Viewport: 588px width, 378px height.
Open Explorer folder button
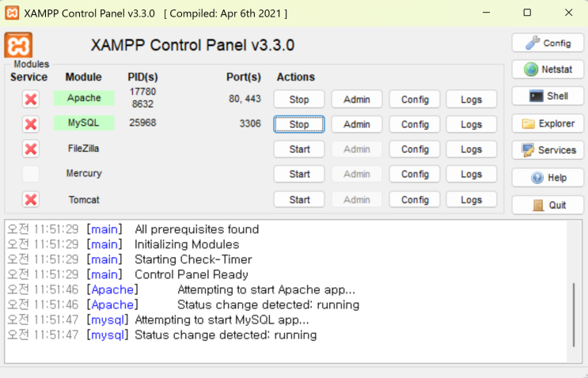click(x=548, y=123)
